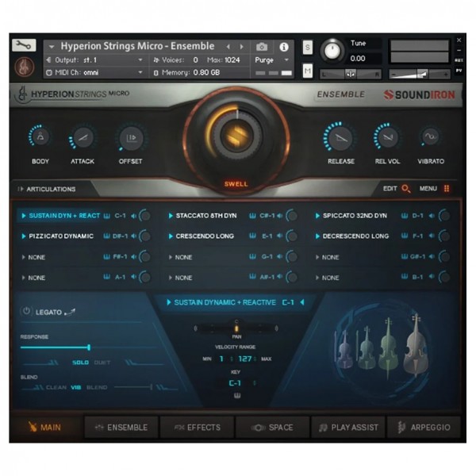Select DECRESCENDO LONG articulation

(x=355, y=236)
